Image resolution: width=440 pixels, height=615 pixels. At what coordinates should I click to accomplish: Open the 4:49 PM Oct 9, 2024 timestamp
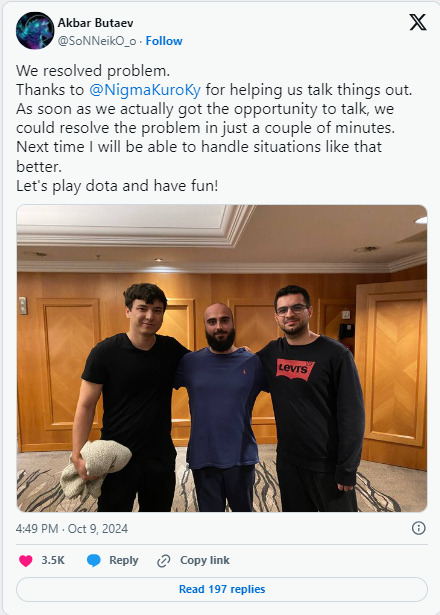[x=72, y=529]
